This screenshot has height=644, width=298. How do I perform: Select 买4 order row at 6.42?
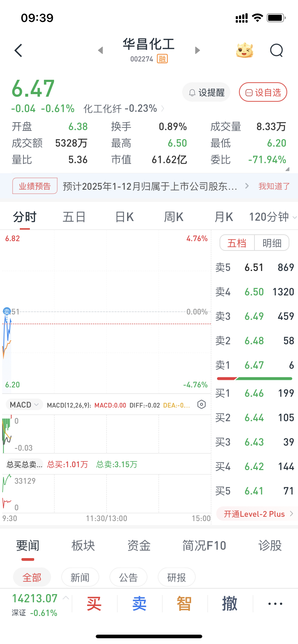(254, 466)
